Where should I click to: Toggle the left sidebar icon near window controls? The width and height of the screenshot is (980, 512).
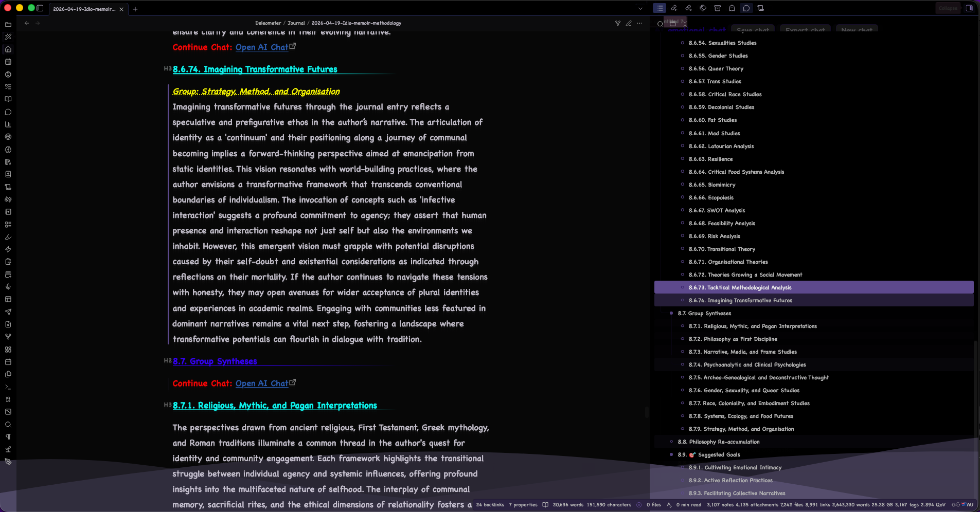40,8
